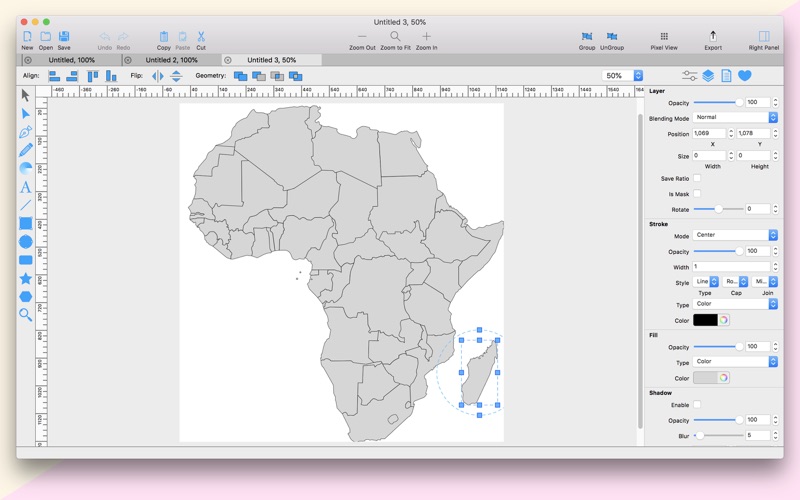Select the Hexagon shape tool
The height and width of the screenshot is (500, 800).
coord(26,296)
